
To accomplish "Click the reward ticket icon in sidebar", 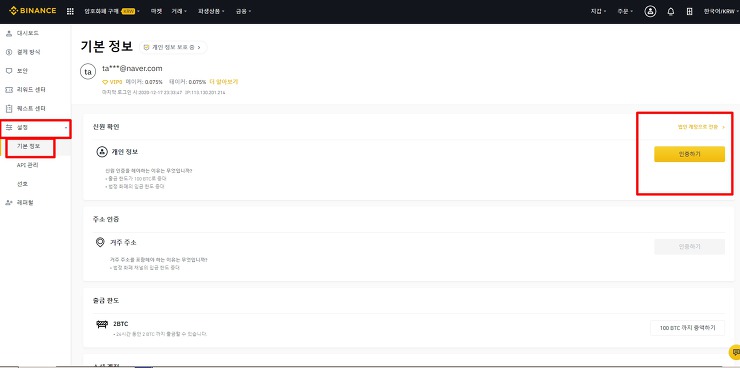I will [8, 90].
